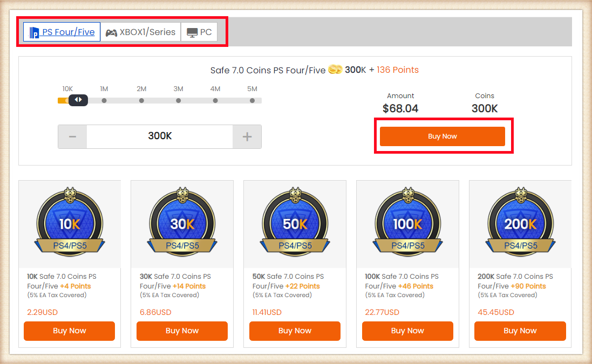
Task: Set slider to the 3M mark
Action: [178, 100]
